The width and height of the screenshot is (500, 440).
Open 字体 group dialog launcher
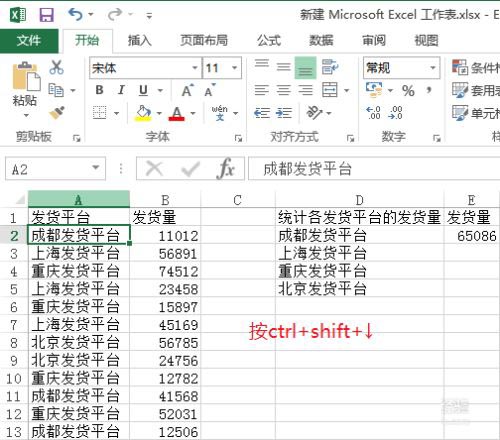(238, 138)
